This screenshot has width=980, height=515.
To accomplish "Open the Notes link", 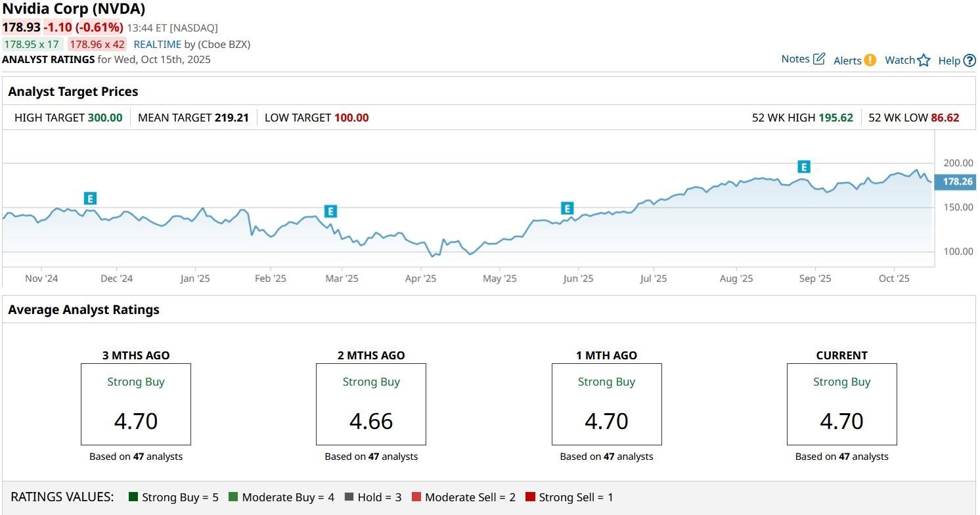I will pyautogui.click(x=795, y=59).
